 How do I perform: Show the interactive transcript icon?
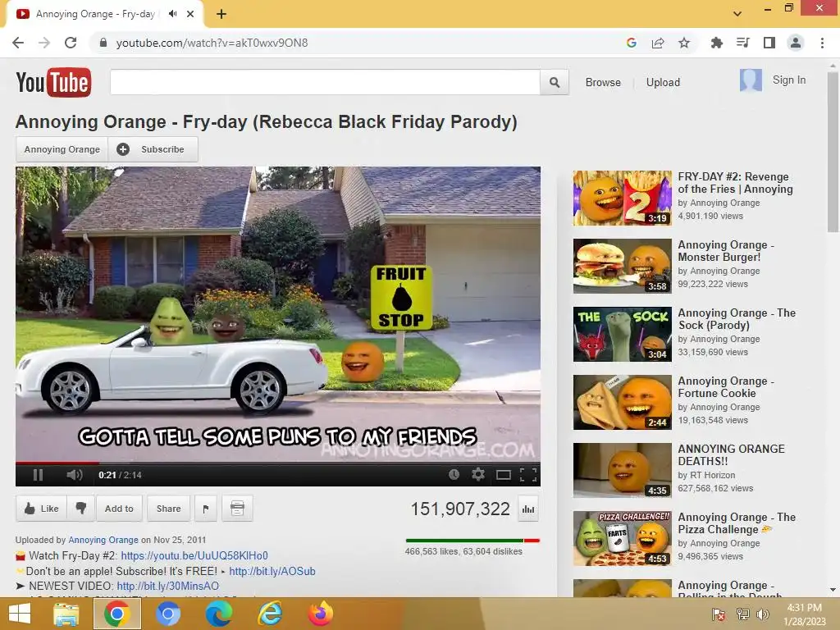click(x=237, y=509)
